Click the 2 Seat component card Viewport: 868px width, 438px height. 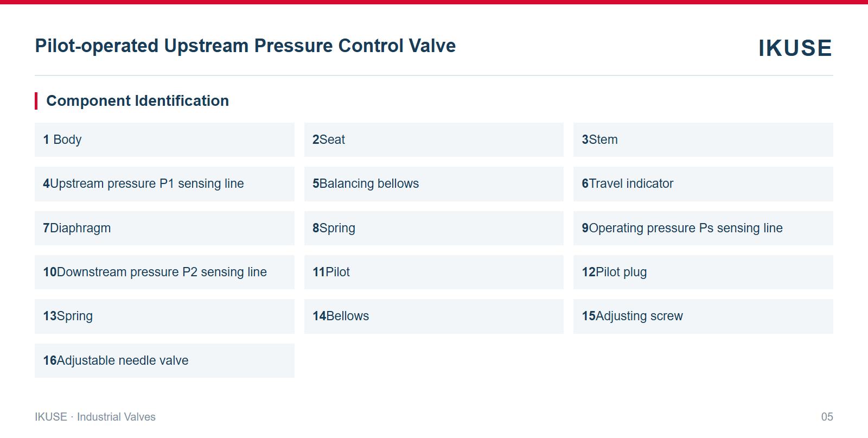pos(434,139)
